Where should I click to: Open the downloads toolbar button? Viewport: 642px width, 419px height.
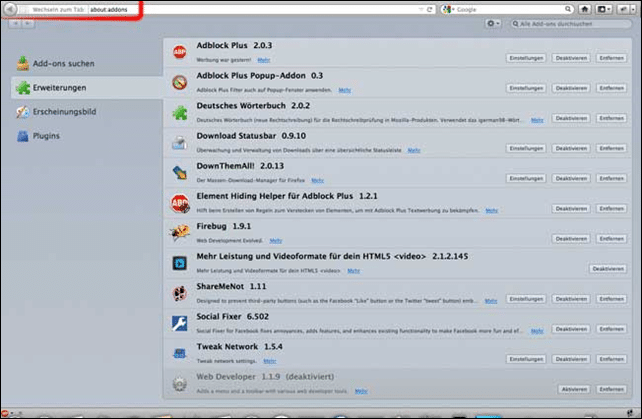[623, 9]
